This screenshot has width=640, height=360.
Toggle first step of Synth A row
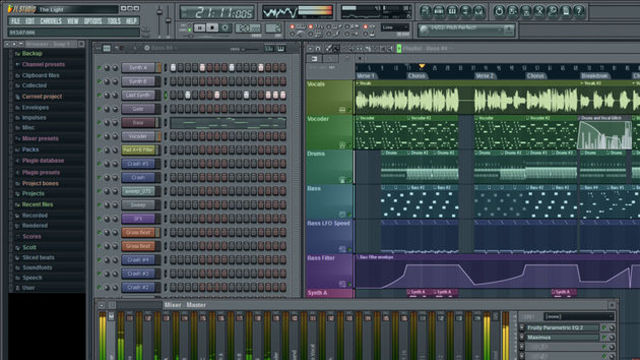pos(173,67)
